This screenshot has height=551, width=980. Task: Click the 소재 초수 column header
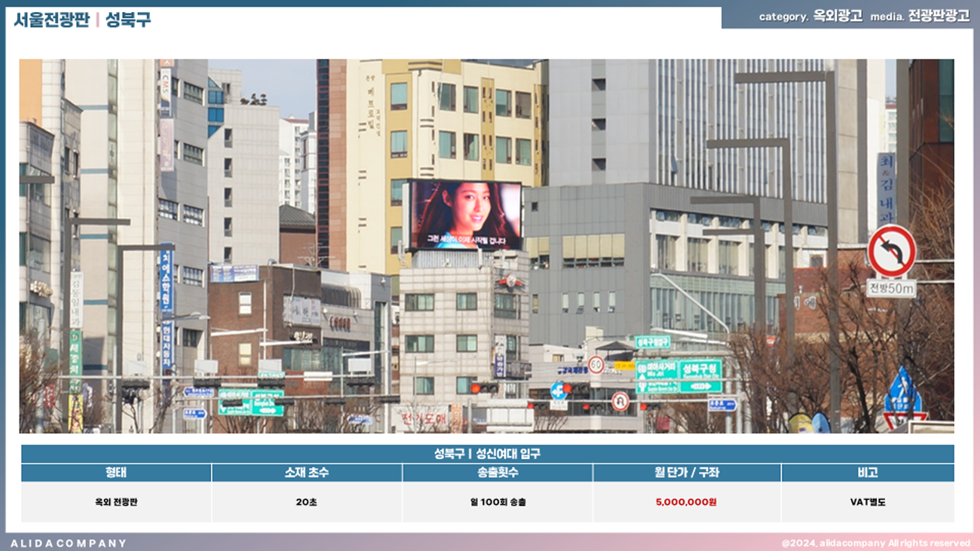(x=307, y=473)
